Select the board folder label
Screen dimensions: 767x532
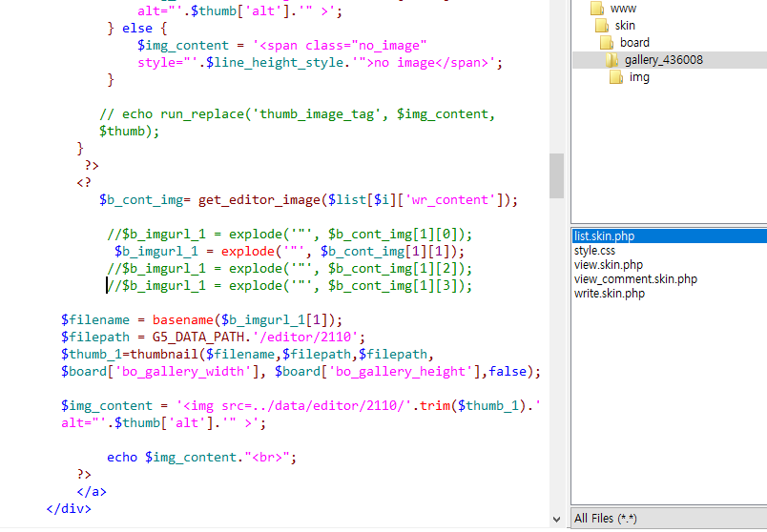click(634, 43)
